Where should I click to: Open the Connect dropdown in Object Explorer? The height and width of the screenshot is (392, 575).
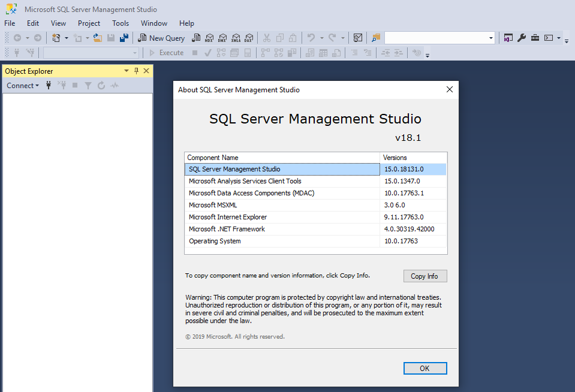coord(22,85)
